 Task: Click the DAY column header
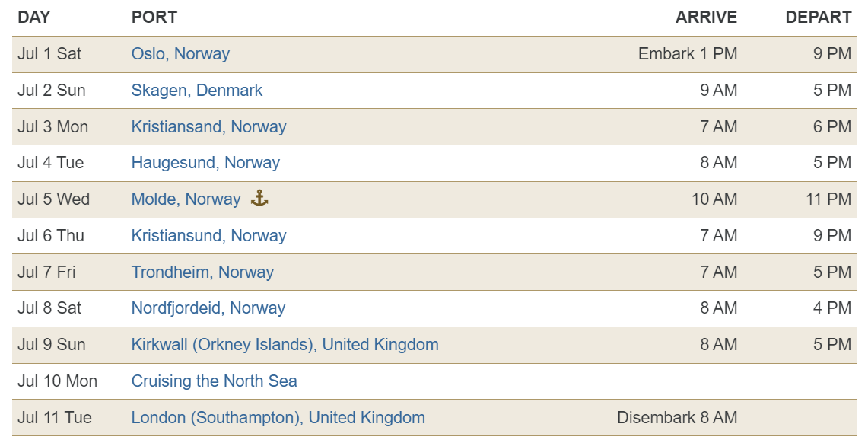click(33, 18)
